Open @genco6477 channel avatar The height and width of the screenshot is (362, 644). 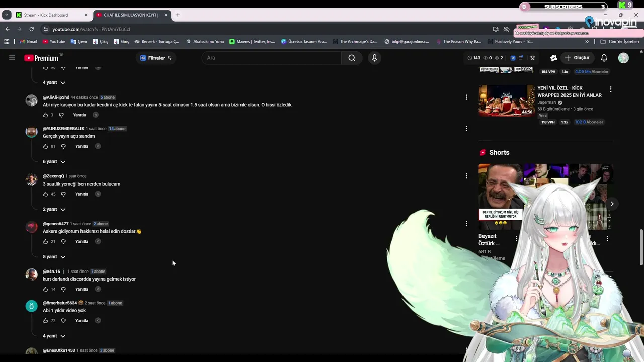point(32,227)
